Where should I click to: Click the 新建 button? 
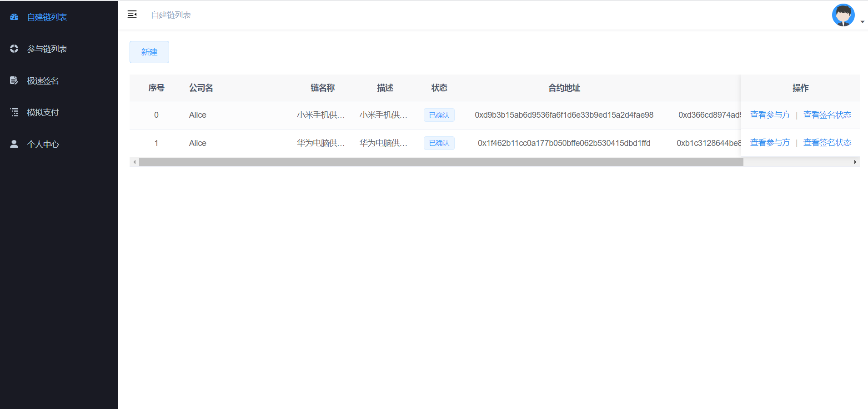pos(149,52)
